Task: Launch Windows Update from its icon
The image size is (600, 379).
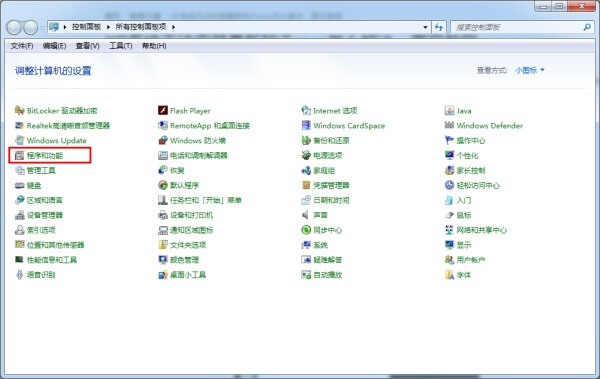Action: click(20, 140)
